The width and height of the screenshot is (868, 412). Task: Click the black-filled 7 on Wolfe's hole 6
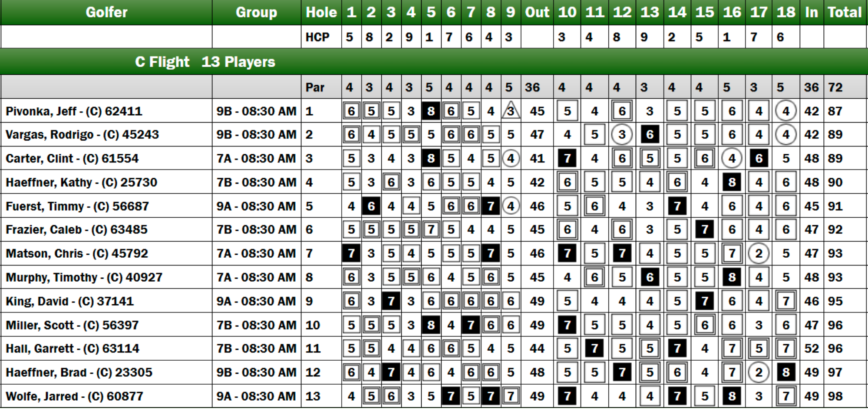[451, 396]
